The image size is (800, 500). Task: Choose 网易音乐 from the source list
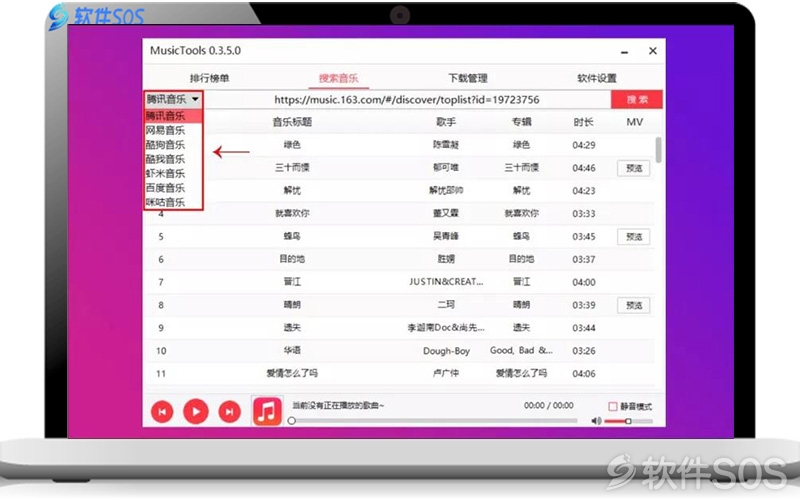173,131
